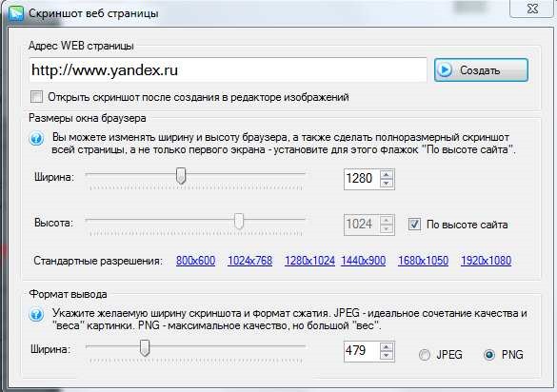Close the Скриншот веб страницы window
The height and width of the screenshot is (392, 557).
tap(532, 9)
